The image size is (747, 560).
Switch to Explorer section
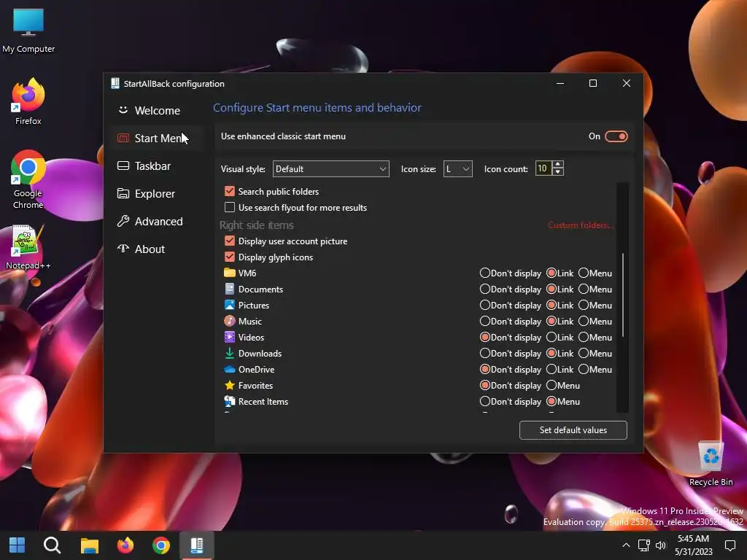(x=158, y=193)
